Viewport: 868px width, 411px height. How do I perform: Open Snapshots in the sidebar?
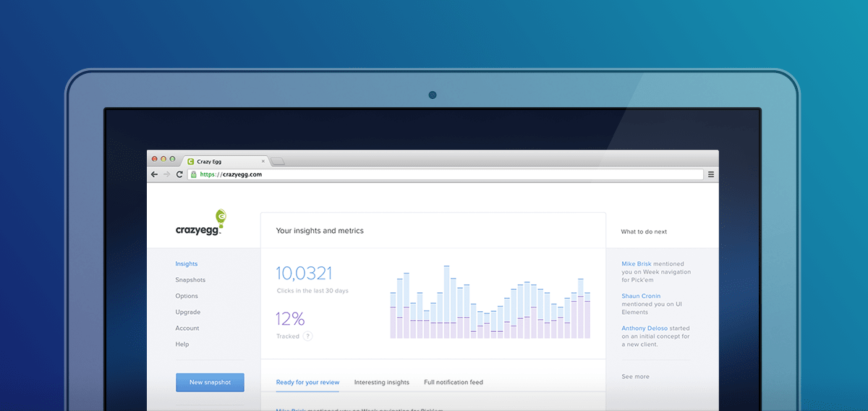pos(190,280)
